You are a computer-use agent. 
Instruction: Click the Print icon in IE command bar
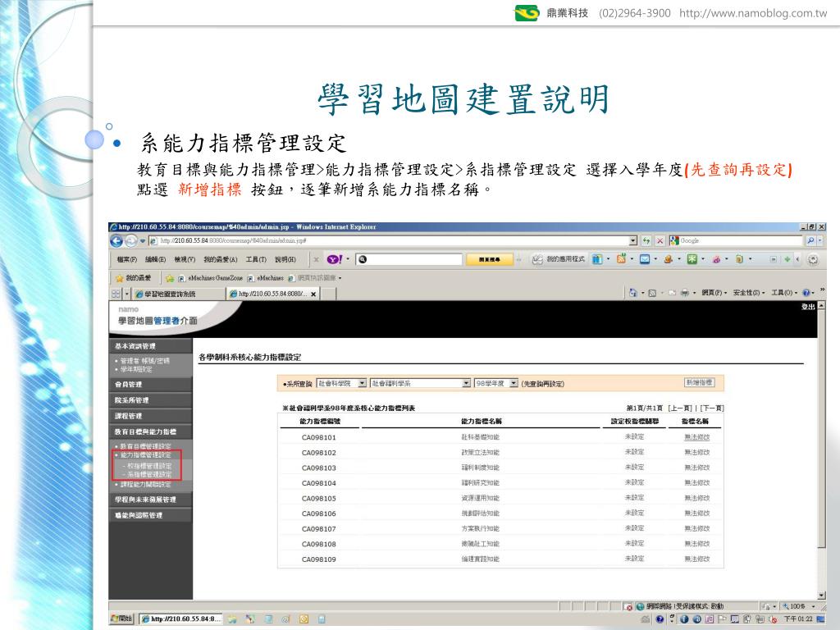[x=685, y=293]
